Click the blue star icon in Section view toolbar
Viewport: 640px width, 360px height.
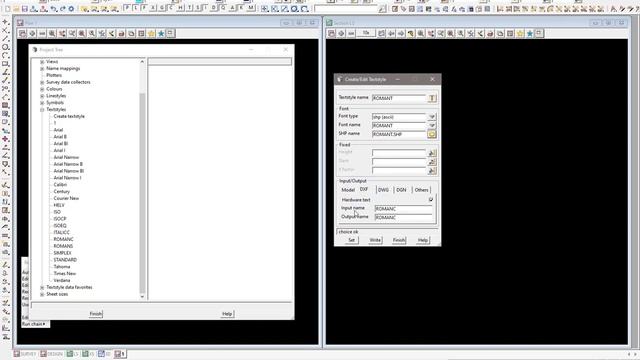click(x=530, y=33)
